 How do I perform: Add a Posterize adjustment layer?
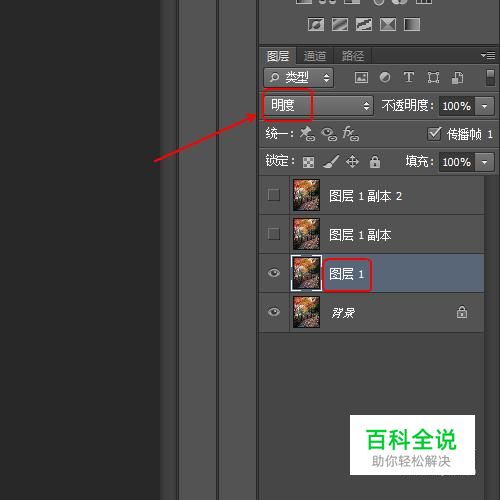pos(340,25)
